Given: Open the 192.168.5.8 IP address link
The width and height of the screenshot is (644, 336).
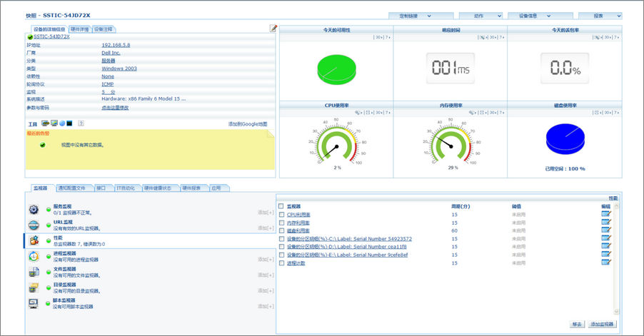Looking at the screenshot, I should 116,45.
